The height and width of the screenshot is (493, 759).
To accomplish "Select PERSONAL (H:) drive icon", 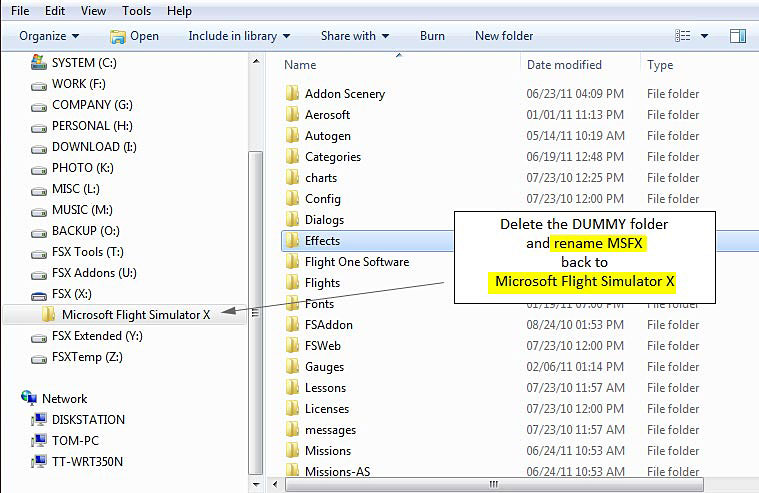I will 39,128.
